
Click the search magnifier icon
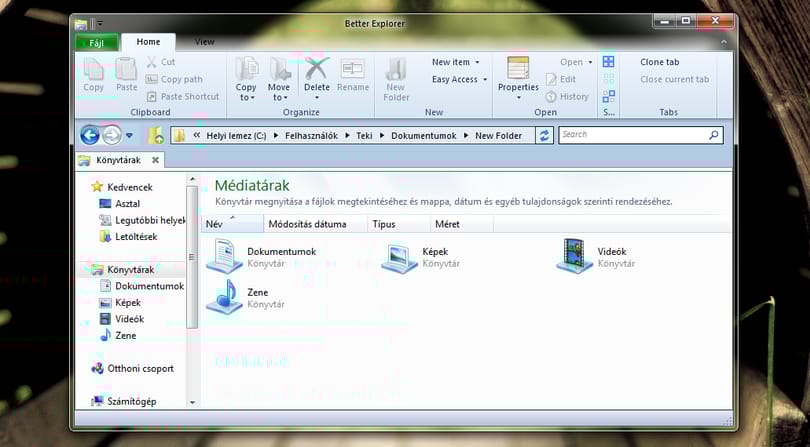coord(713,135)
